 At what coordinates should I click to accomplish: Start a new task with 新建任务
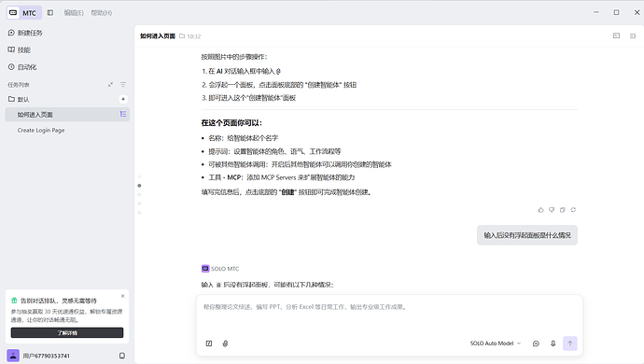tap(25, 33)
